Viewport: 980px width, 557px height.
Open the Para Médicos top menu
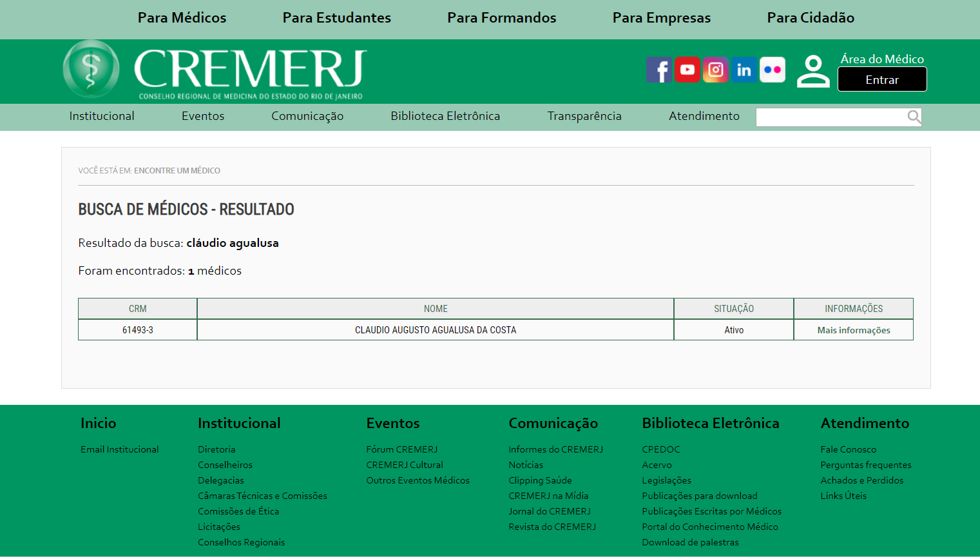click(x=182, y=18)
